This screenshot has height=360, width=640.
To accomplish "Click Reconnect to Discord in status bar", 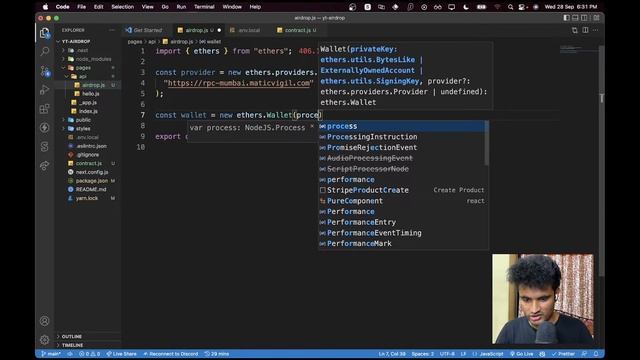I will [171, 354].
